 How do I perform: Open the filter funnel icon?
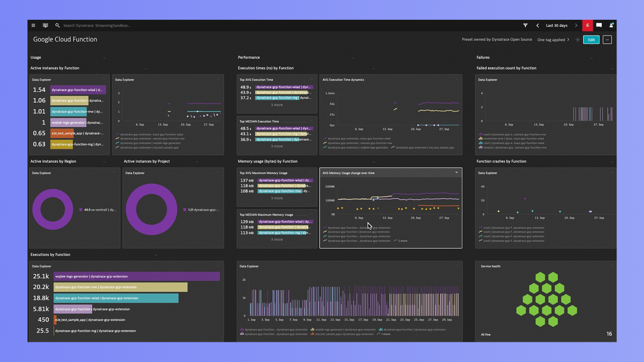[x=525, y=25]
